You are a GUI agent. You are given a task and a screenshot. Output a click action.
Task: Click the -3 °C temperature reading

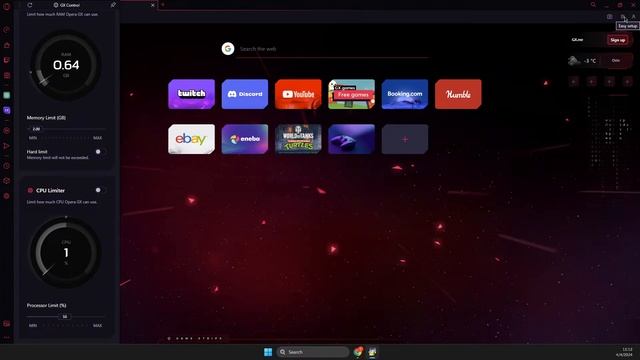coord(590,61)
